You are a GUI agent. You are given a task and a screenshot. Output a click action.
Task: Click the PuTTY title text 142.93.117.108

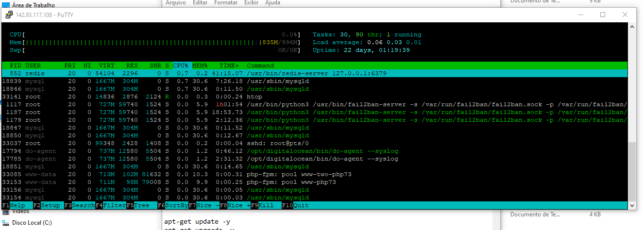[45, 15]
